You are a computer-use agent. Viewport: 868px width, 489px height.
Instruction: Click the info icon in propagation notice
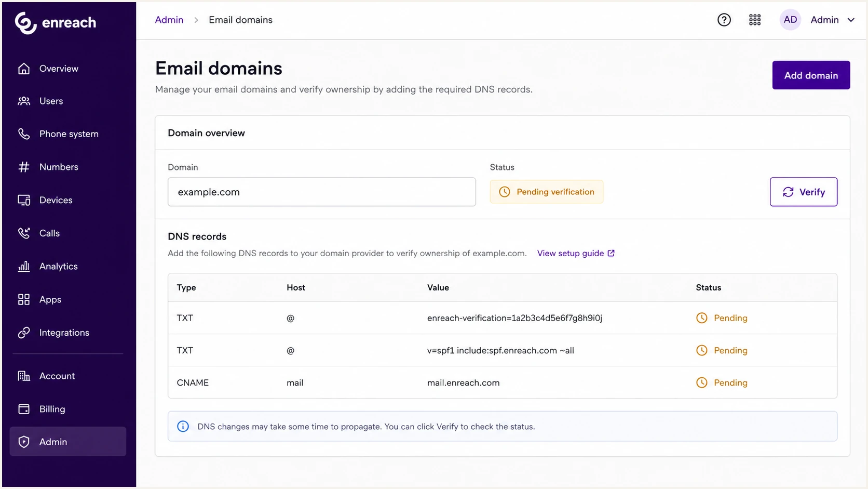tap(183, 427)
